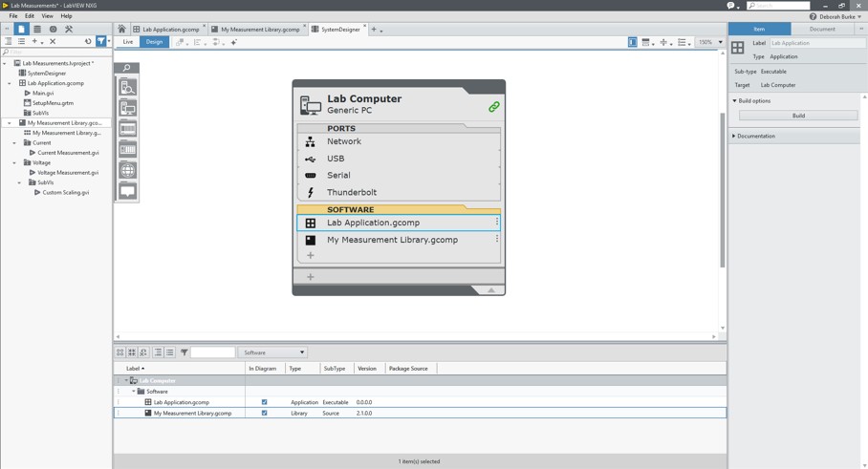This screenshot has height=469, width=868.
Task: Collapse the Build options section
Action: [x=734, y=100]
